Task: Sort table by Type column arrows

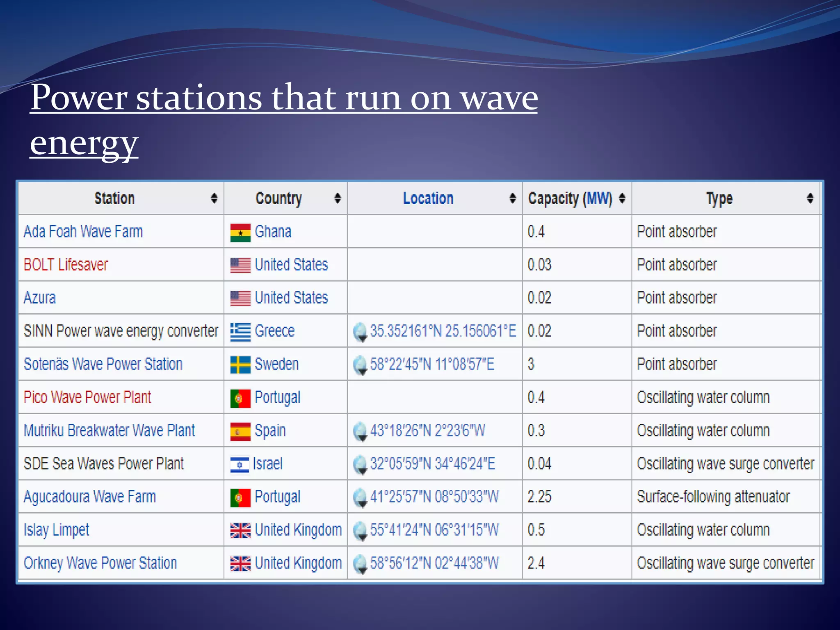Action: (x=810, y=199)
